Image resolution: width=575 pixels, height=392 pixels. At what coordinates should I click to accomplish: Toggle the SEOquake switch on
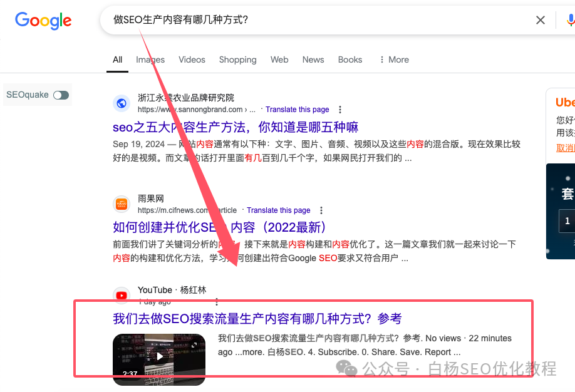click(x=61, y=95)
